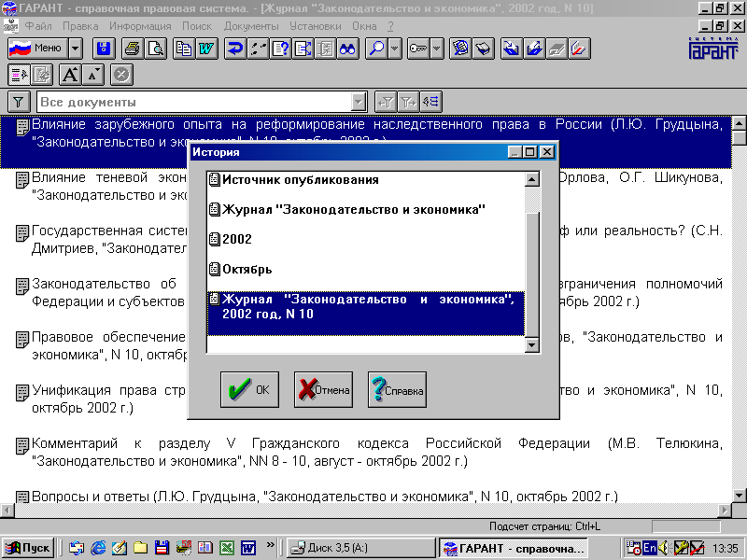Viewport: 747px width, 560px height.
Task: Click the blue list icon after filter arrows
Action: click(430, 102)
